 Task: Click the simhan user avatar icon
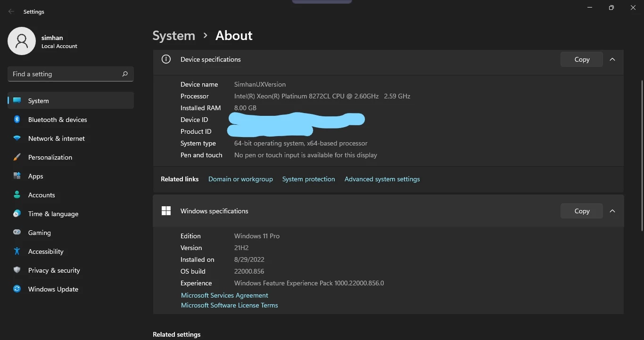click(22, 41)
